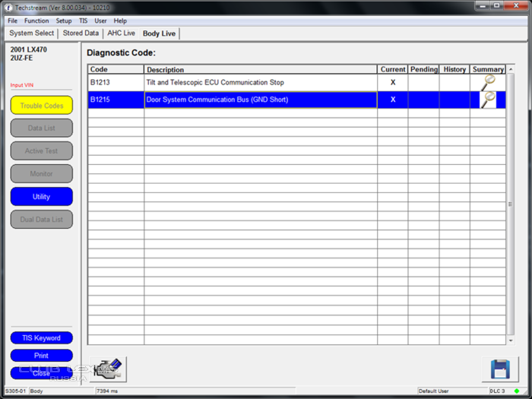Switch to the Stored Data tab
The height and width of the screenshot is (399, 532).
point(81,33)
